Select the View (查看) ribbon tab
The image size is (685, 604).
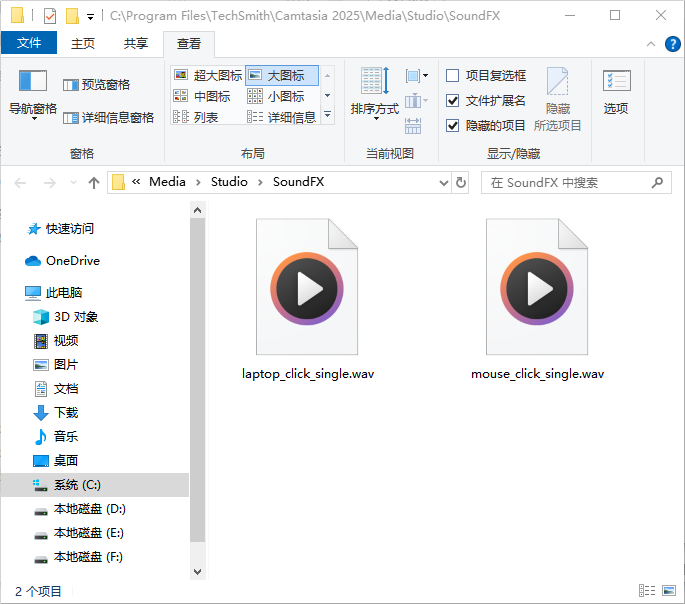click(189, 44)
